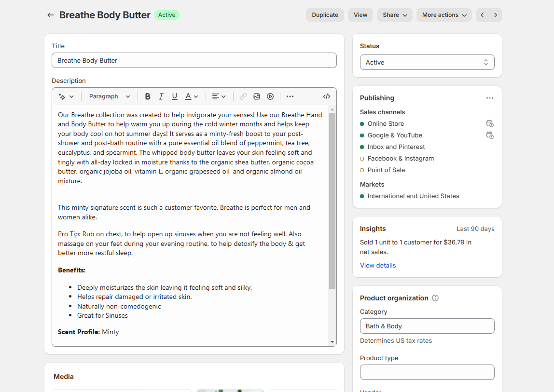This screenshot has width=554, height=392.
Task: Click the Active status badge
Action: point(167,15)
